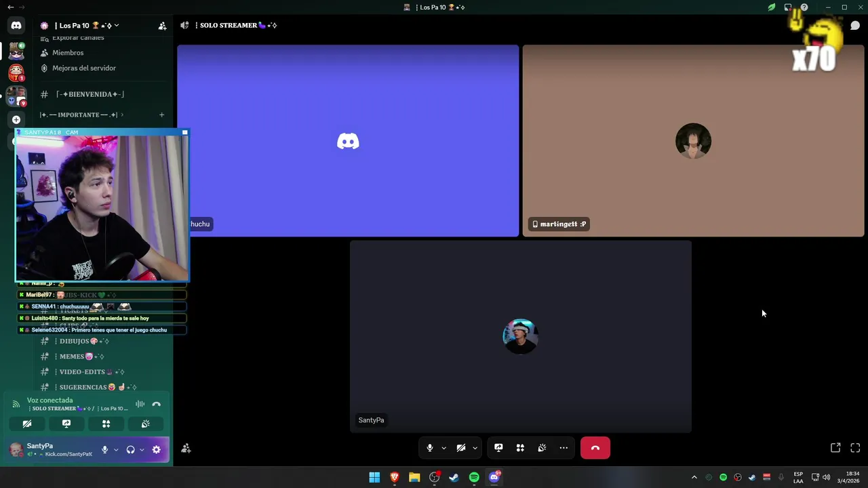Image resolution: width=868 pixels, height=488 pixels.
Task: Hang up using the red disconnect button
Action: tap(595, 448)
